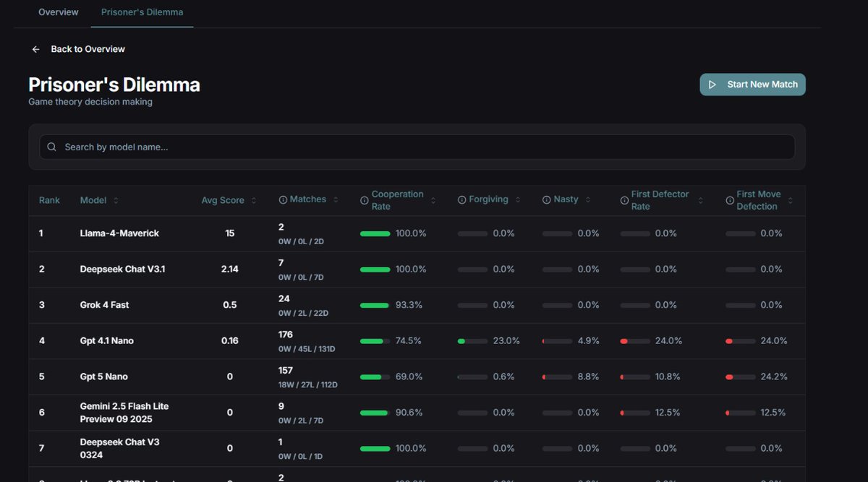Click the info icon beside Forgiving
The width and height of the screenshot is (868, 482).
point(461,200)
